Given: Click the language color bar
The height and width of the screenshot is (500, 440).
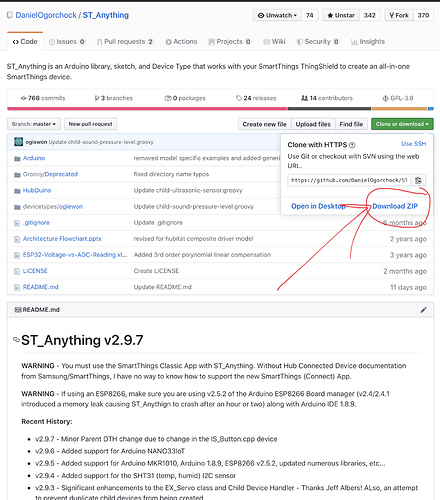Looking at the screenshot, I should tap(220, 109).
